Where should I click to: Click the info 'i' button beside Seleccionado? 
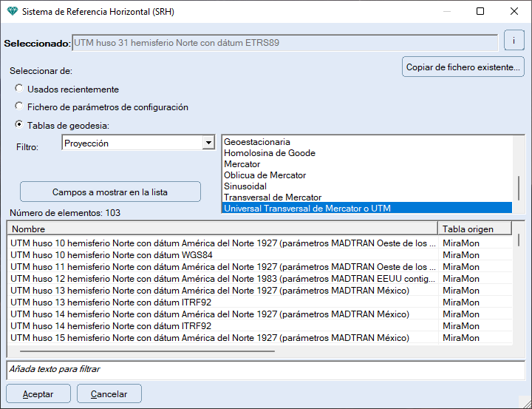point(514,41)
